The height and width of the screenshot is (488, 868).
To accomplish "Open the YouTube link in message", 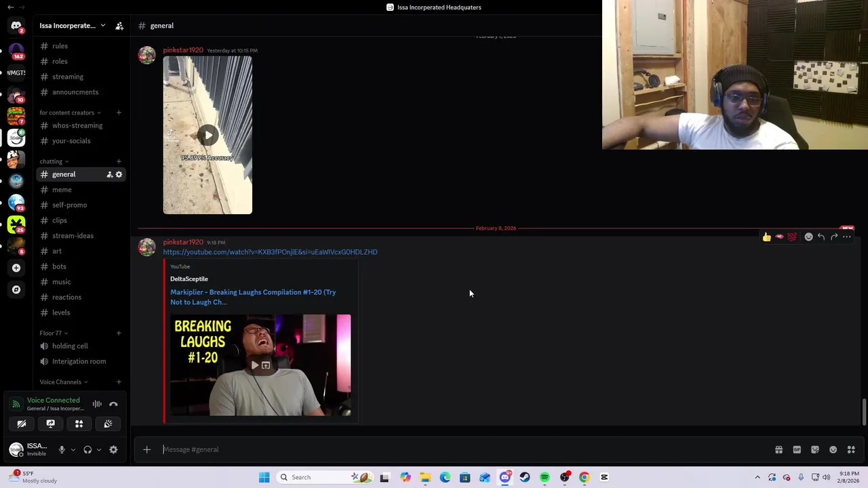I will tap(270, 252).
